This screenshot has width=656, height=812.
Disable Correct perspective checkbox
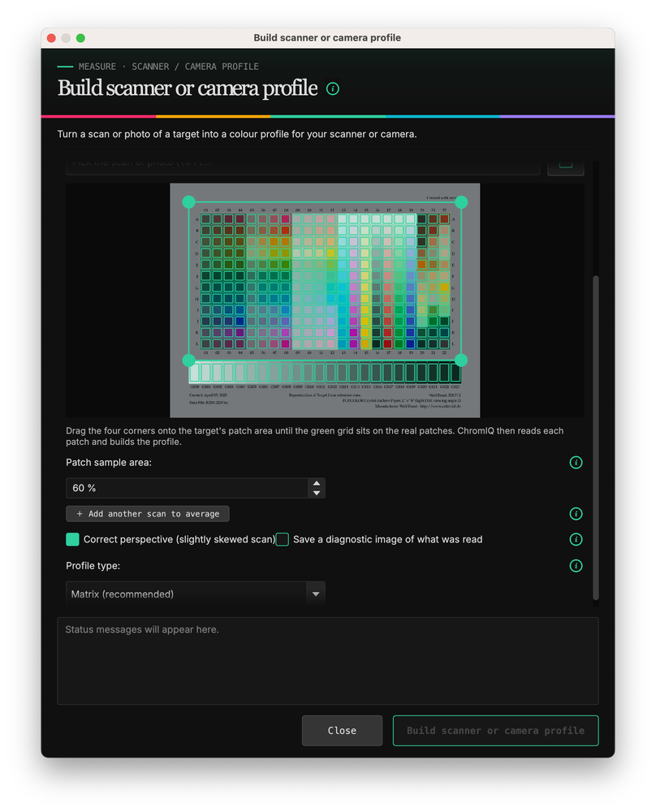point(72,540)
